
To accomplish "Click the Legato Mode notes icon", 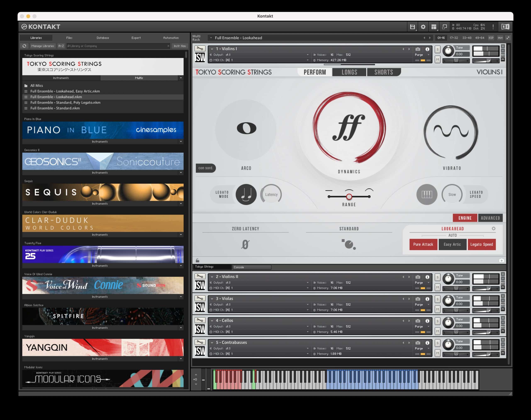I will (x=246, y=195).
